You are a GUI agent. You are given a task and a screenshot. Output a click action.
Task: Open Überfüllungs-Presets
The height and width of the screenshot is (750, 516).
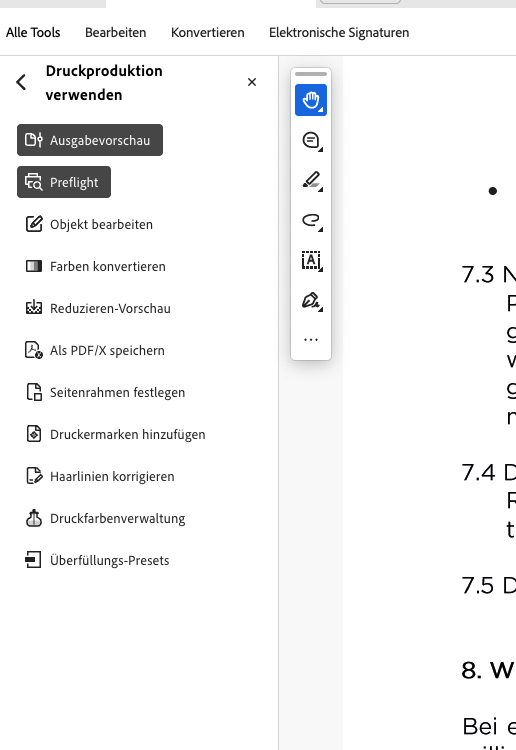98,560
